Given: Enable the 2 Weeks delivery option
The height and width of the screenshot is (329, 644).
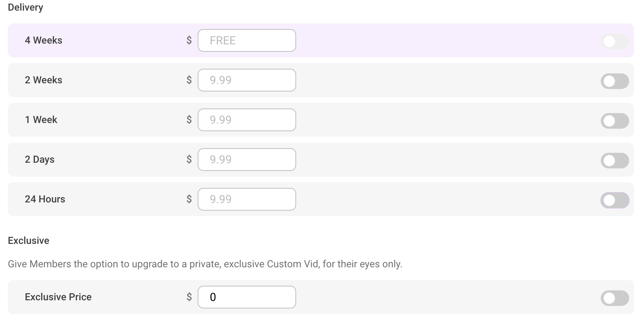Looking at the screenshot, I should pos(615,81).
